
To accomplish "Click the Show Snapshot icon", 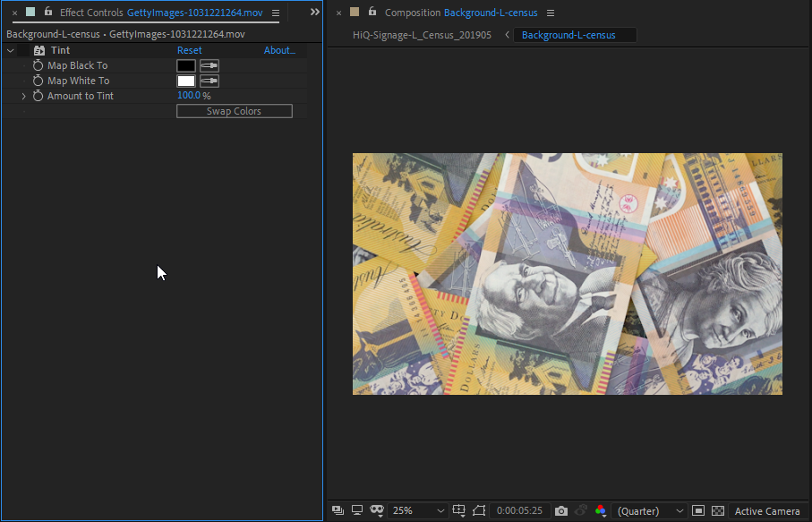I will (581, 510).
